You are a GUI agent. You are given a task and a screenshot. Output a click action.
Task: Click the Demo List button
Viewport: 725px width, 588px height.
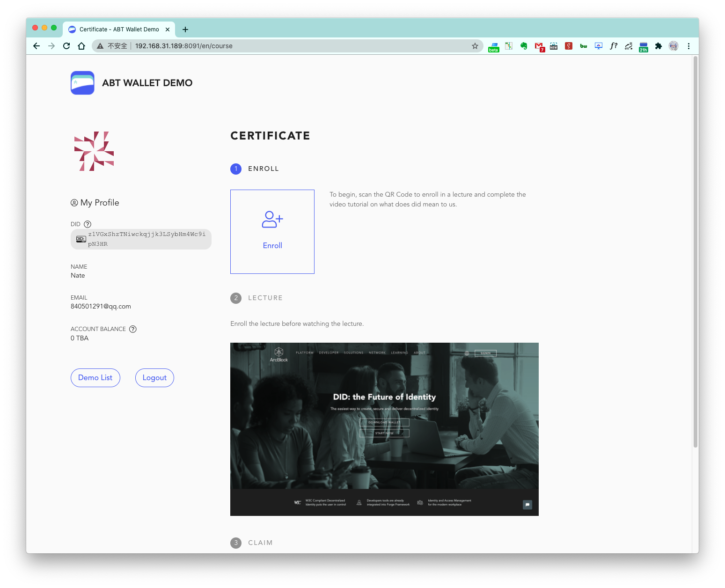coord(95,378)
